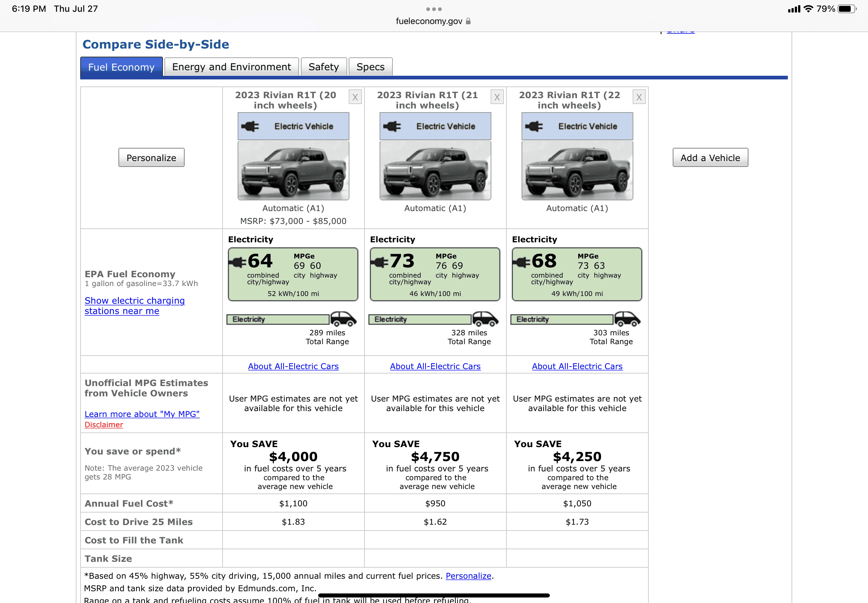The height and width of the screenshot is (603, 868).
Task: Click the MSRP: $73,000 - $85,000 text
Action: click(x=293, y=221)
